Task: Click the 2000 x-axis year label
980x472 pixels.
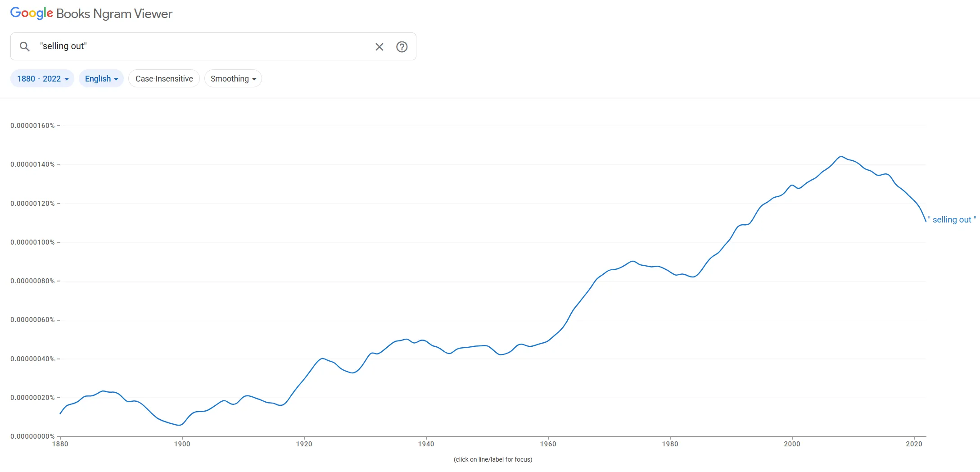Action: (x=792, y=444)
